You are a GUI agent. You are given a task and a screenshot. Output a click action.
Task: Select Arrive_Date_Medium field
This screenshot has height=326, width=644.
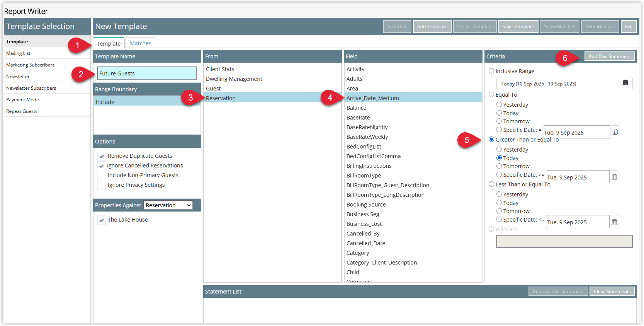pos(413,98)
